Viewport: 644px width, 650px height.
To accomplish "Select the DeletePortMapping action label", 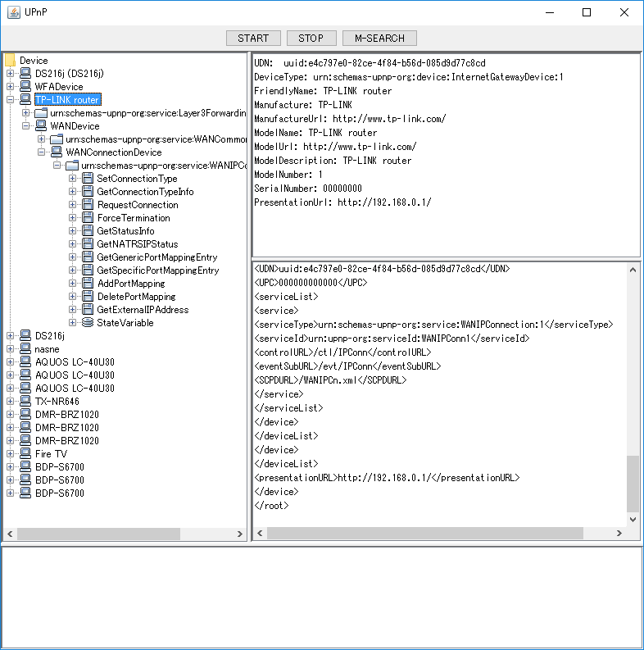I will tap(136, 297).
